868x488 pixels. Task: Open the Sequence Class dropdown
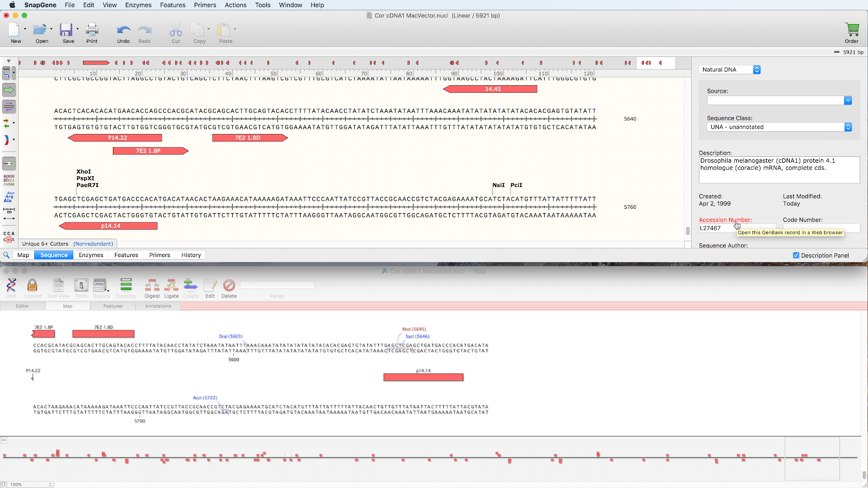[x=848, y=127]
